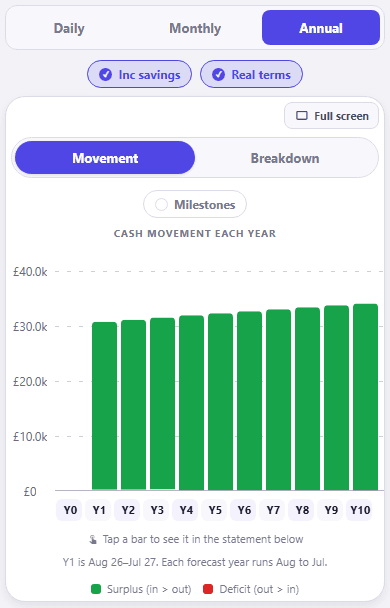
Task: Switch to the Daily view tab
Action: (69, 28)
